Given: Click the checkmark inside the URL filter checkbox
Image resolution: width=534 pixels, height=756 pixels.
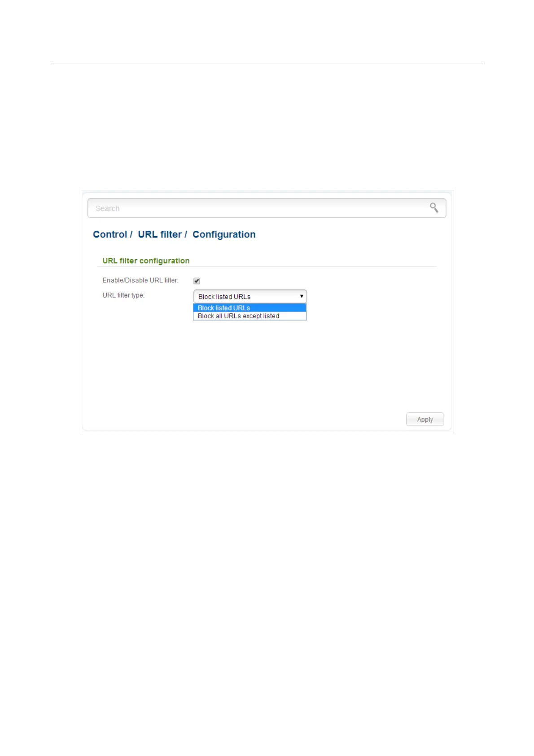Looking at the screenshot, I should point(197,281).
